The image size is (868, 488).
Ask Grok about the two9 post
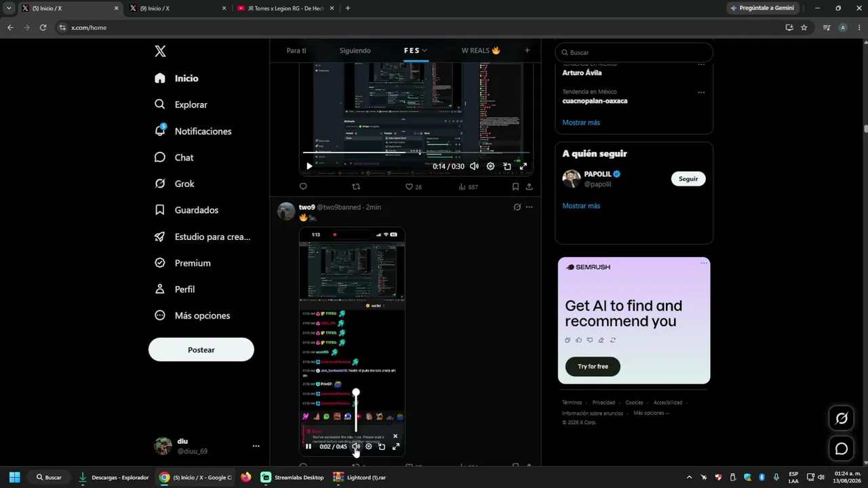point(517,207)
